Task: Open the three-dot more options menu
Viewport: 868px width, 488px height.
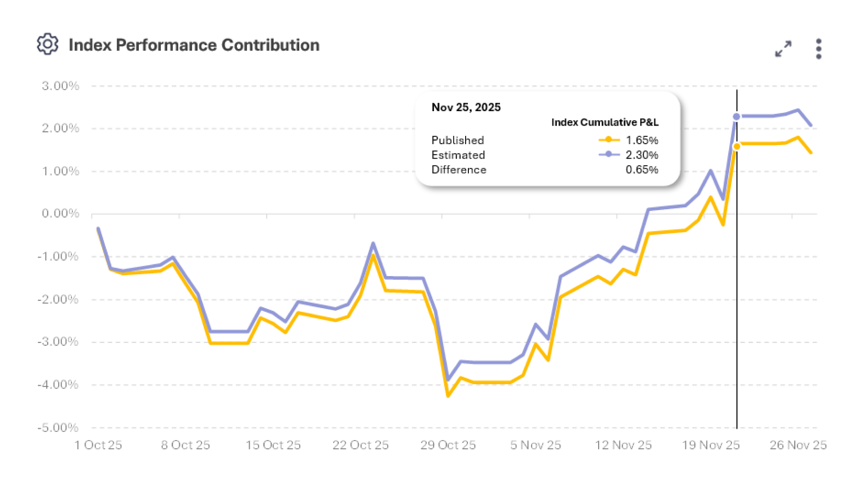Action: click(x=819, y=49)
